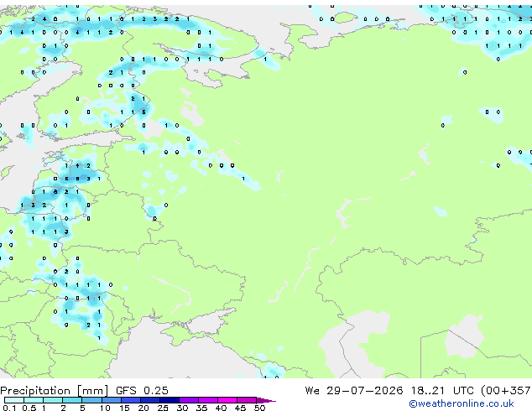This screenshot has height=411, width=532.
Task: Click the 20–25 mm dark blue legend swatch
Action: coord(150,400)
